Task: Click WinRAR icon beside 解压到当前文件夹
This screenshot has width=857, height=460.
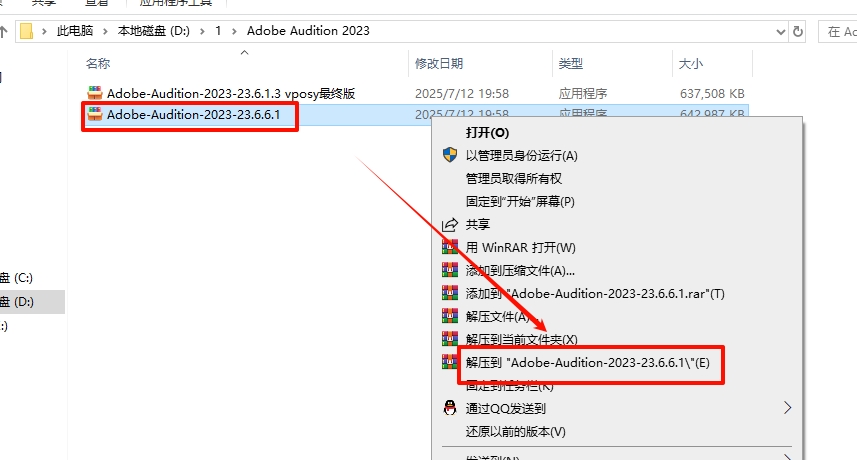Action: (x=450, y=339)
